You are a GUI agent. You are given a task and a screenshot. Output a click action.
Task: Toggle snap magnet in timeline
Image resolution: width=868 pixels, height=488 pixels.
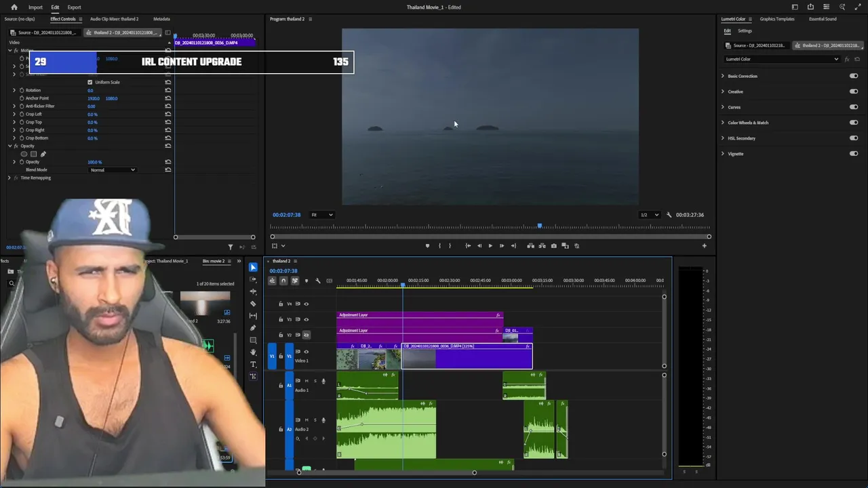(283, 281)
